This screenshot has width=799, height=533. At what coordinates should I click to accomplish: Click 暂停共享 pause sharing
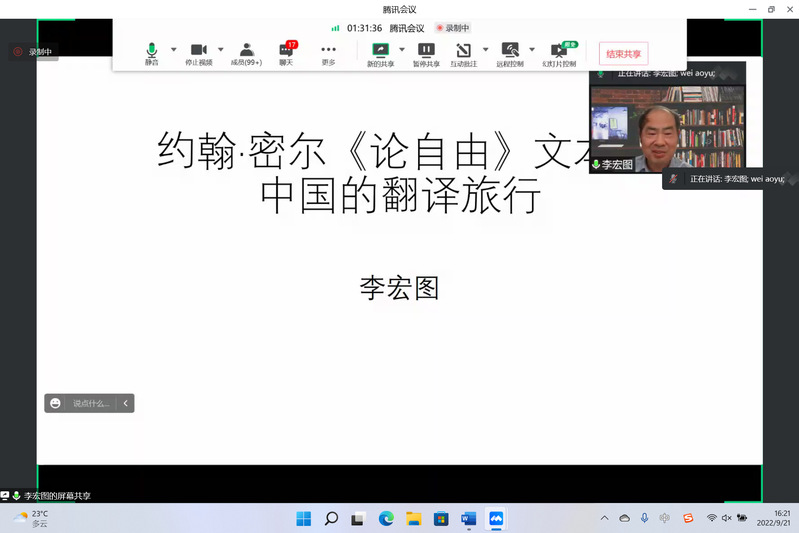click(426, 53)
